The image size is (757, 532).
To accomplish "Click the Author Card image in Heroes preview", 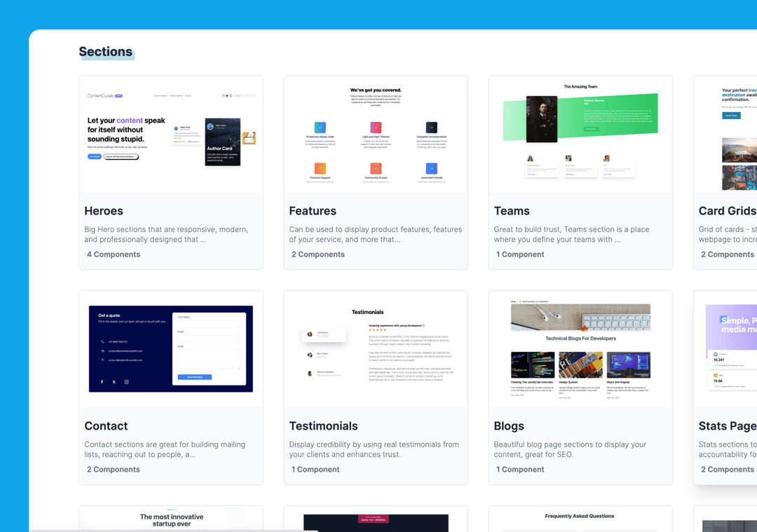I will (x=223, y=142).
